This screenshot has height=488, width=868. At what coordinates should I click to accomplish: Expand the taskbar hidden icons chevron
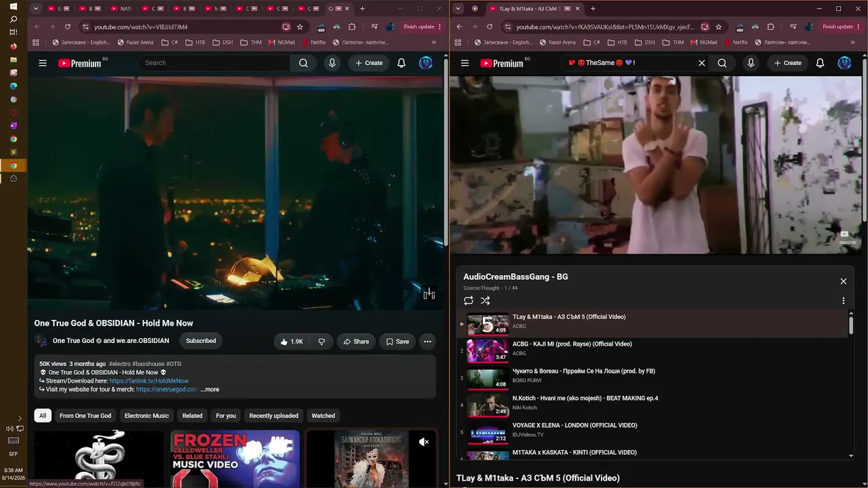(x=20, y=419)
